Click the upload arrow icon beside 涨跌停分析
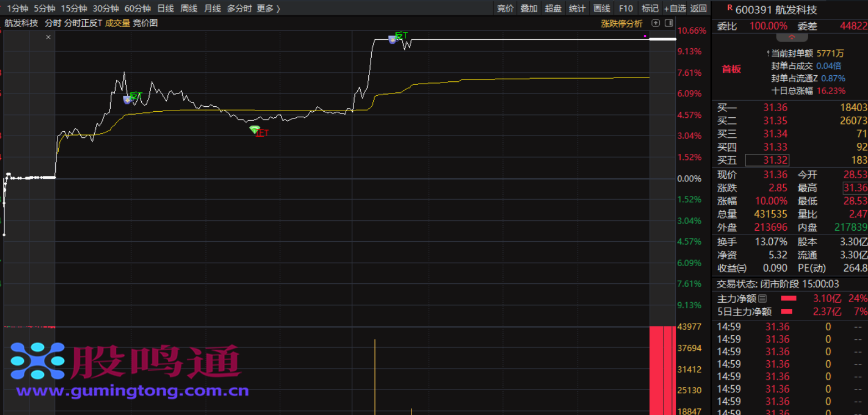Screen dimensions: 868x415 point(656,23)
